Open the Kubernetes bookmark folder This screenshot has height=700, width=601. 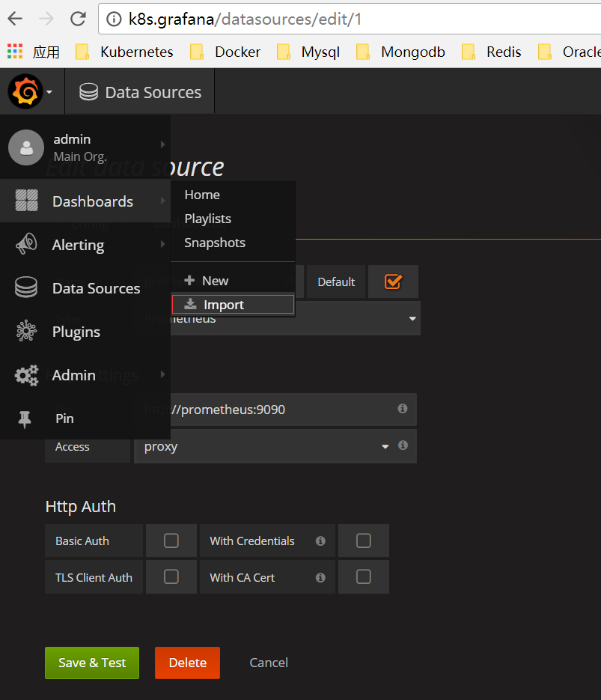click(x=124, y=52)
